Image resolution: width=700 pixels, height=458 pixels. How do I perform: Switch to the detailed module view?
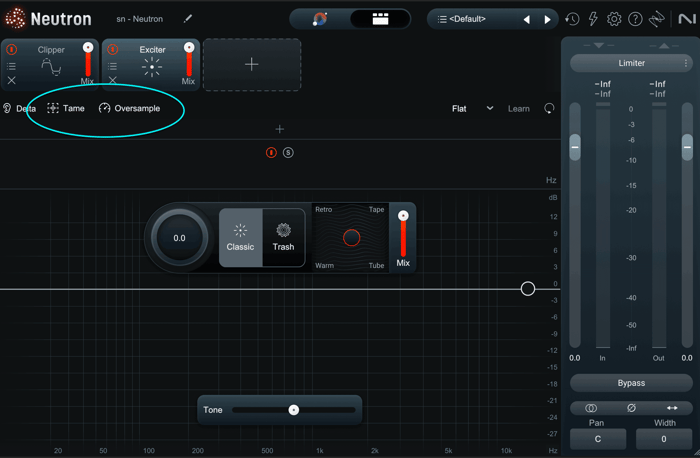click(x=380, y=19)
